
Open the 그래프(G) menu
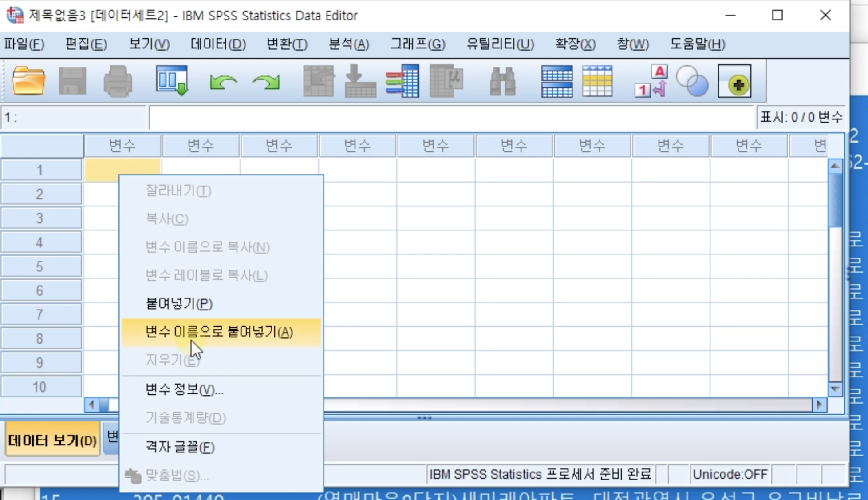418,44
